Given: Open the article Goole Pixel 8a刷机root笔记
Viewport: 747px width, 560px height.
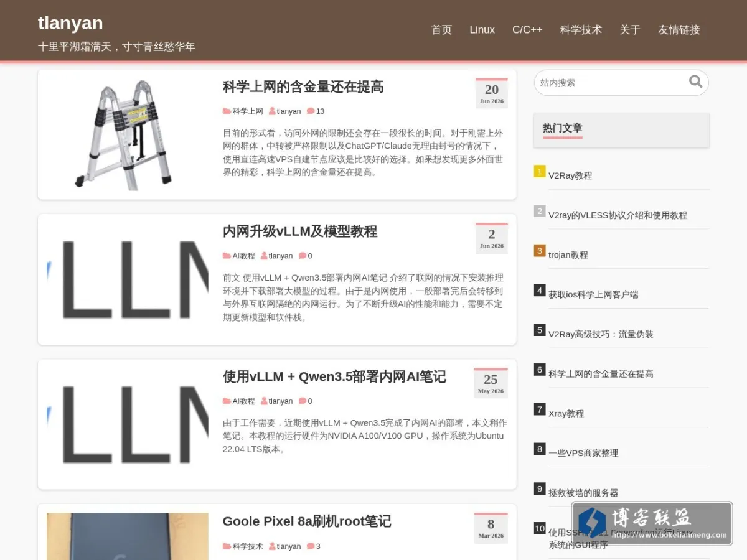Looking at the screenshot, I should point(307,521).
